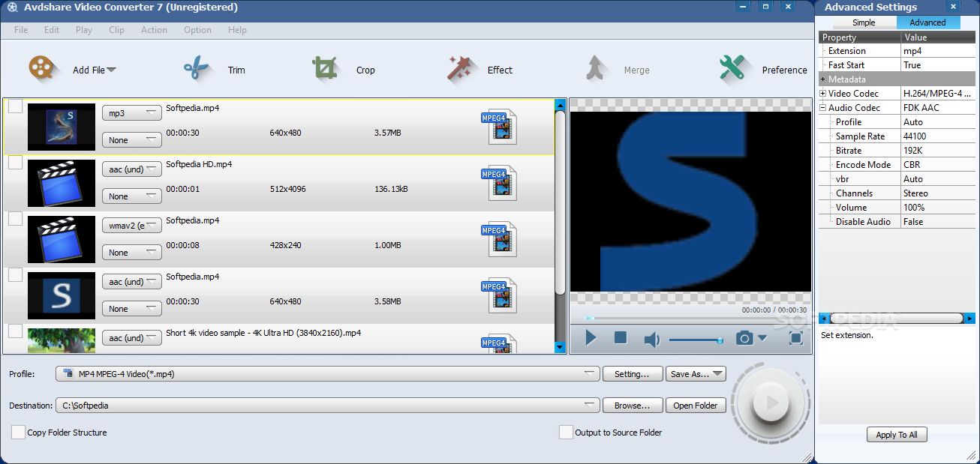Select thumbnail of first Softpedia.mp4 file
The width and height of the screenshot is (980, 464).
pos(62,127)
